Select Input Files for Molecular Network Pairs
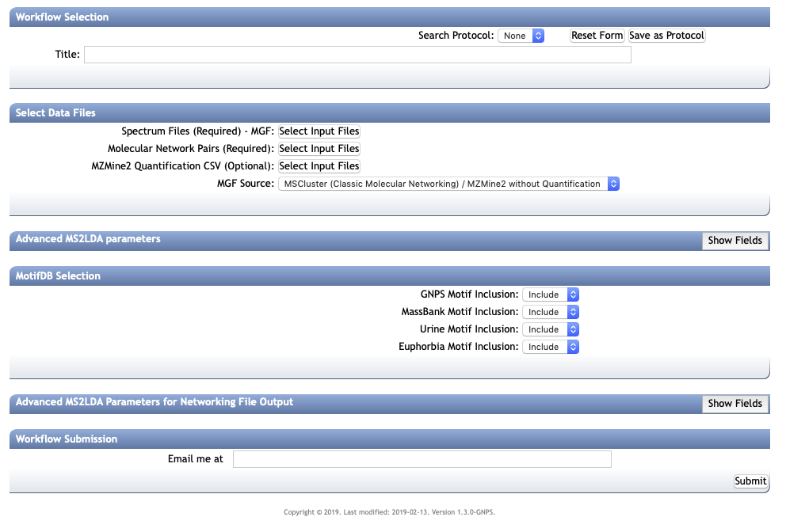The image size is (786, 532). [x=319, y=149]
